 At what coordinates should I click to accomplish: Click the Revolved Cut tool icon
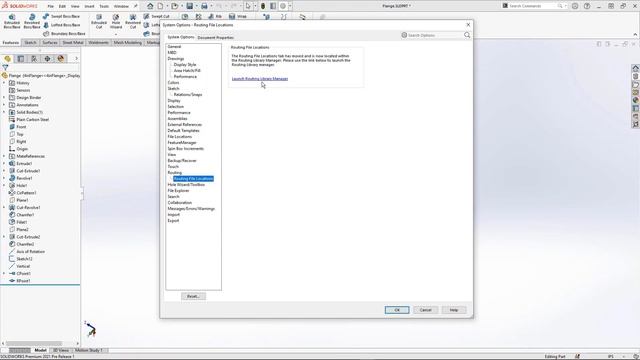[x=133, y=17]
